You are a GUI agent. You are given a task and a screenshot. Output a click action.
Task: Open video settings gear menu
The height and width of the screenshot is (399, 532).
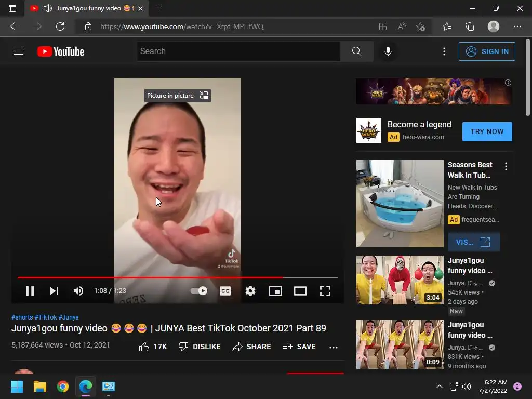tap(250, 291)
